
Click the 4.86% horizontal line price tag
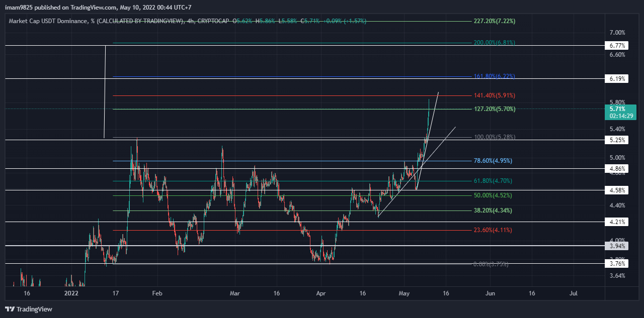pyautogui.click(x=617, y=169)
